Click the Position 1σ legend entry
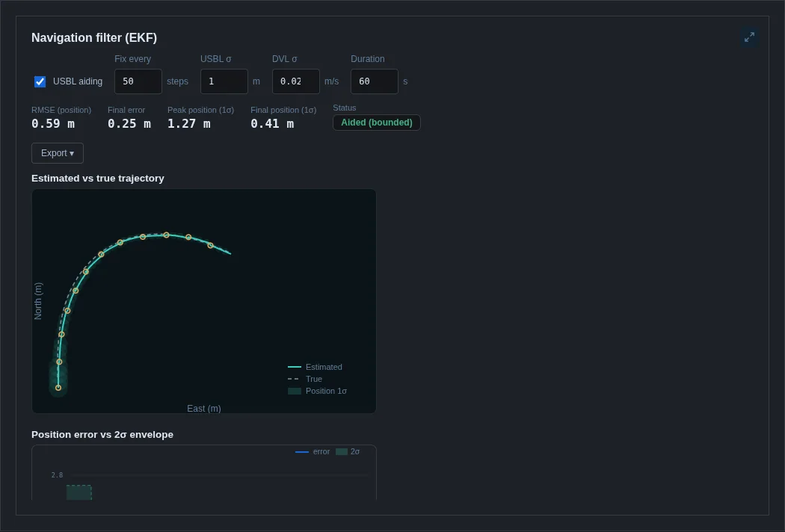Viewport: 785px width, 532px height. click(318, 391)
